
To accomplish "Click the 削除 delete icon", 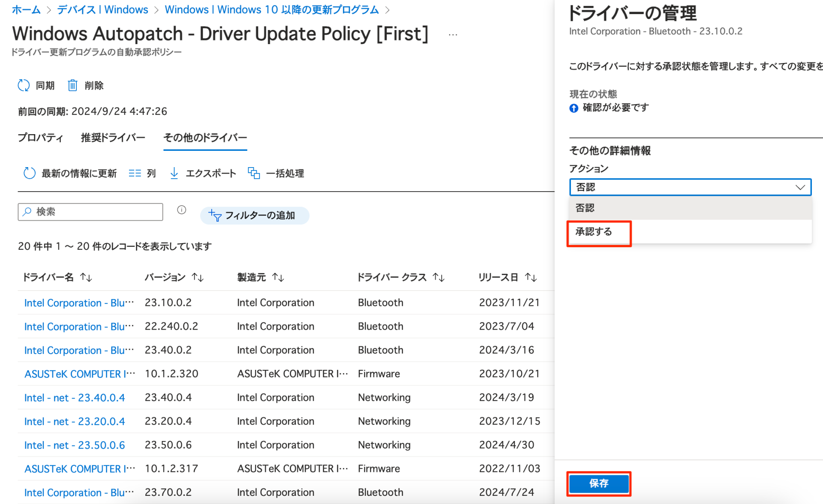I will click(x=72, y=85).
